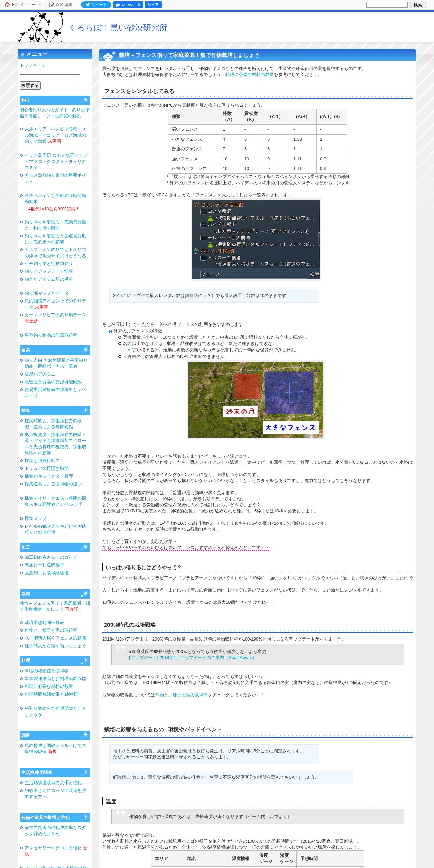Viewport: 434px width, 868px height.
Task: Click the 200%時代の栽培戦略 heading
Action: click(x=130, y=625)
